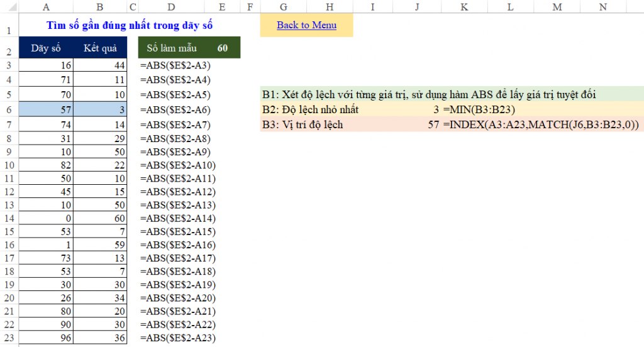Click the B1 step description text
This screenshot has width=644, height=347.
[x=429, y=95]
